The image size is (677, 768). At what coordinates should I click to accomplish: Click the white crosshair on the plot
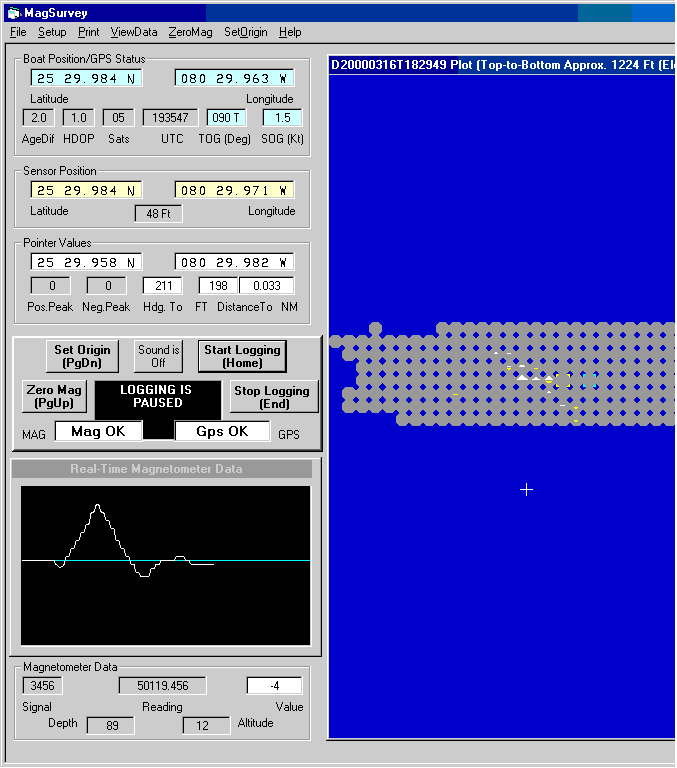pyautogui.click(x=527, y=489)
